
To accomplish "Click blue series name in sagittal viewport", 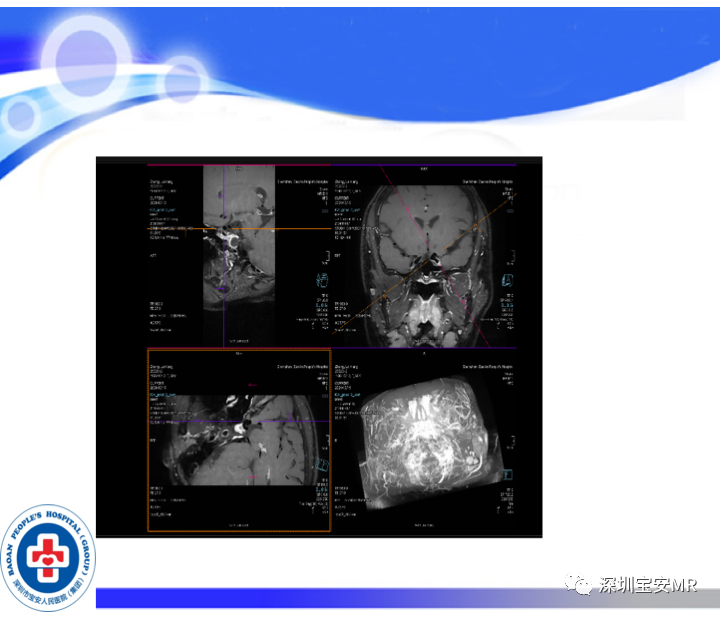I will click(x=163, y=210).
